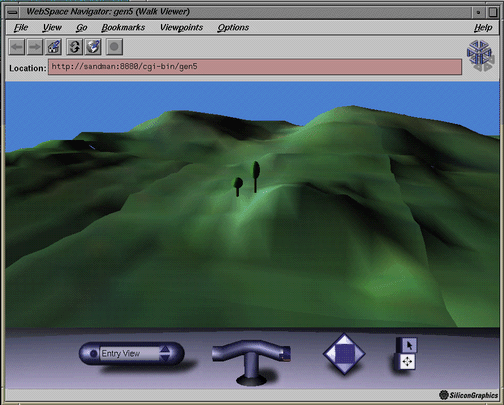Open the Bookmarks menu
Image resolution: width=504 pixels, height=405 pixels.
click(123, 27)
